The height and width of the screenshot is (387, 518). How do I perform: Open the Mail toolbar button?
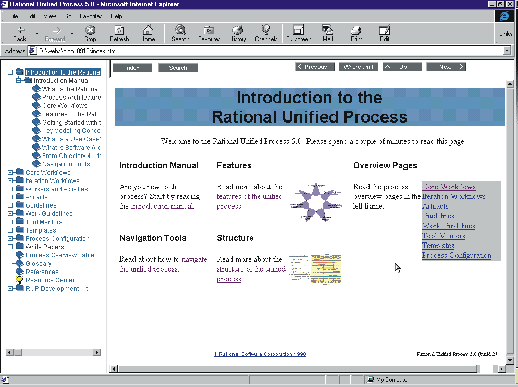pos(328,33)
